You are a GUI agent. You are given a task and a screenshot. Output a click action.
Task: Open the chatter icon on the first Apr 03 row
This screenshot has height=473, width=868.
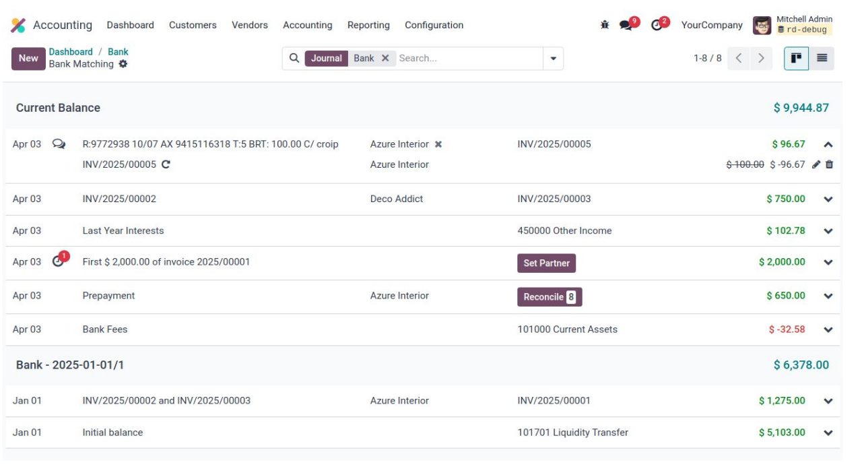(59, 144)
